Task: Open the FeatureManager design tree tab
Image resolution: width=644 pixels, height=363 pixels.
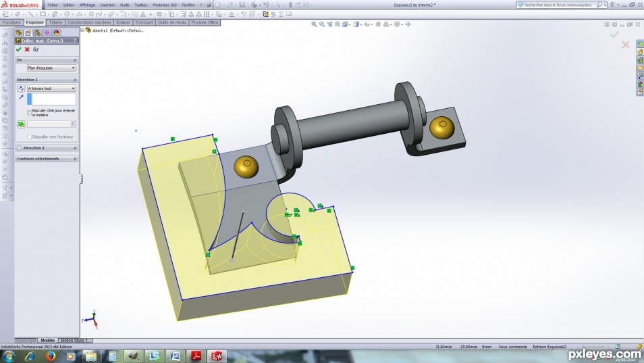Action: [19, 32]
